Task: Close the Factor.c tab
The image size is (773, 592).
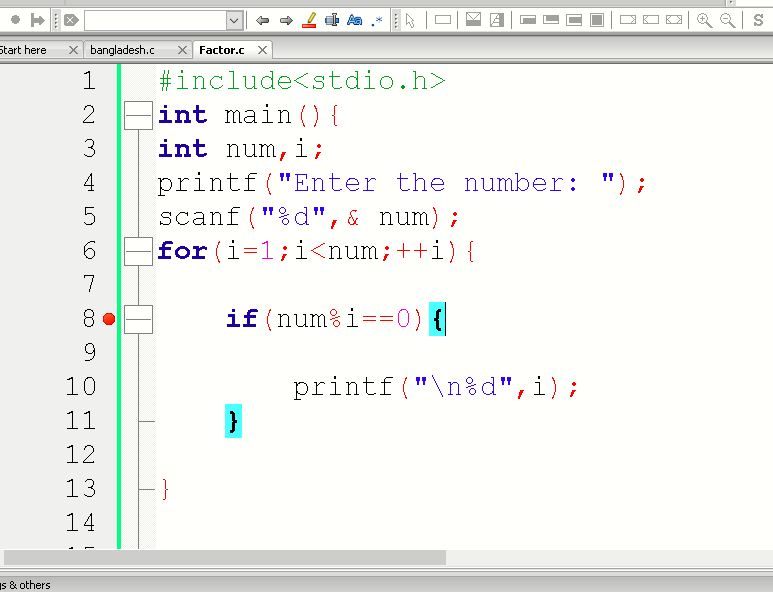Action: pyautogui.click(x=263, y=50)
